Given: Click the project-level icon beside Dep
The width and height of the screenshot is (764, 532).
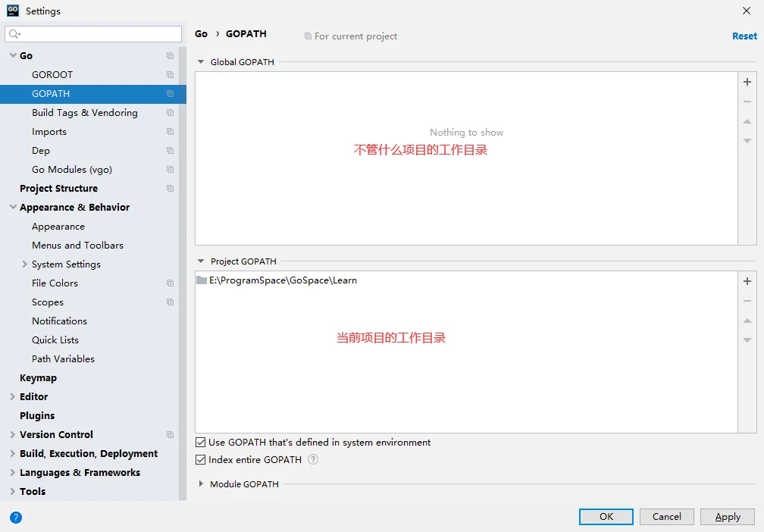Looking at the screenshot, I should coord(170,151).
